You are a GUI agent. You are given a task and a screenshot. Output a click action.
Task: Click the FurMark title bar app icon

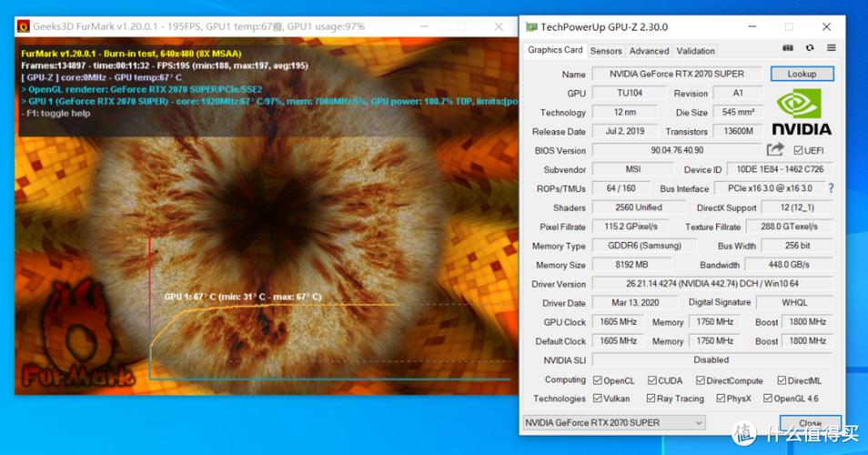(x=24, y=26)
